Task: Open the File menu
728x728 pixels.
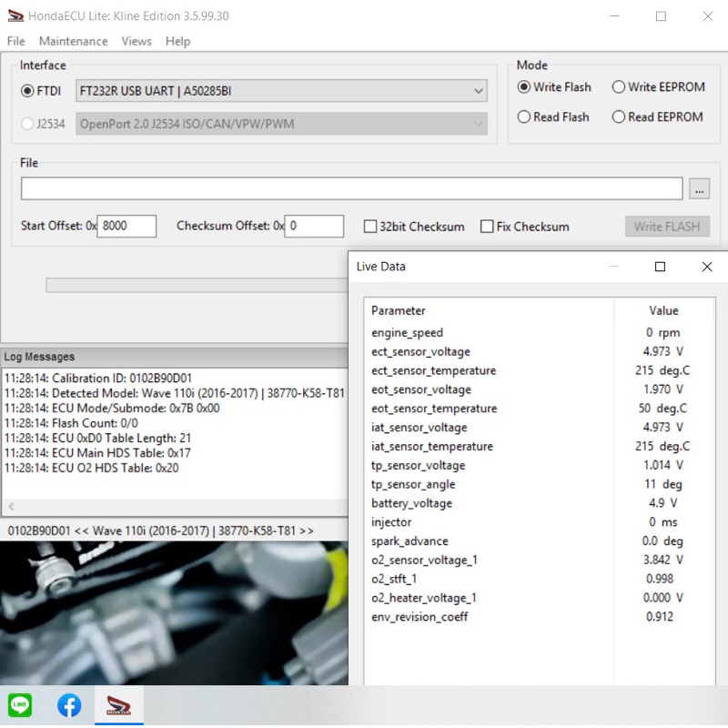Action: tap(15, 41)
